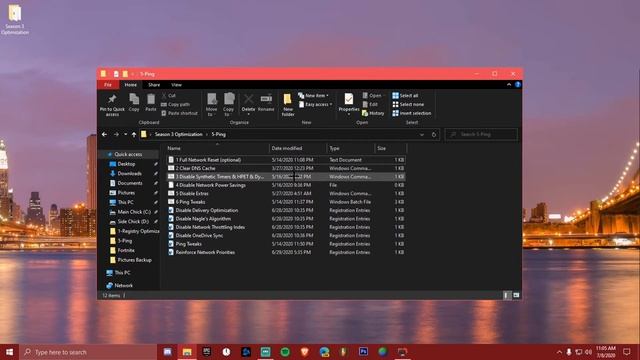Screen dimensions: 640x360
Task: Click the Open command in Open group
Action: click(372, 96)
